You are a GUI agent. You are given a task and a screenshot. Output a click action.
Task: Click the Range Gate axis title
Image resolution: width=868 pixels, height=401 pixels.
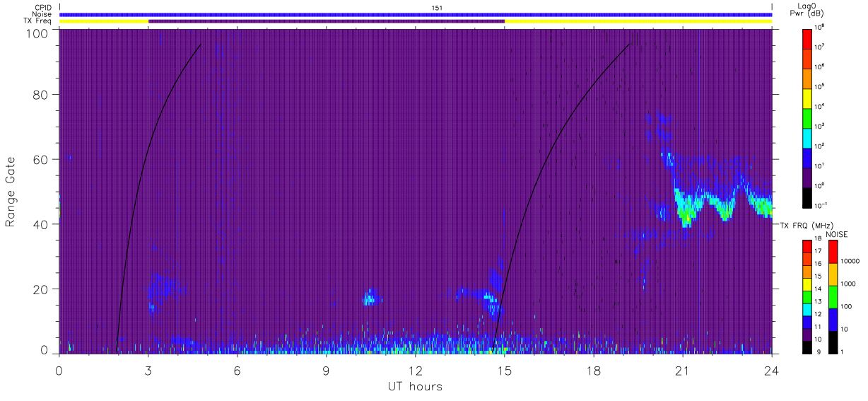11,192
